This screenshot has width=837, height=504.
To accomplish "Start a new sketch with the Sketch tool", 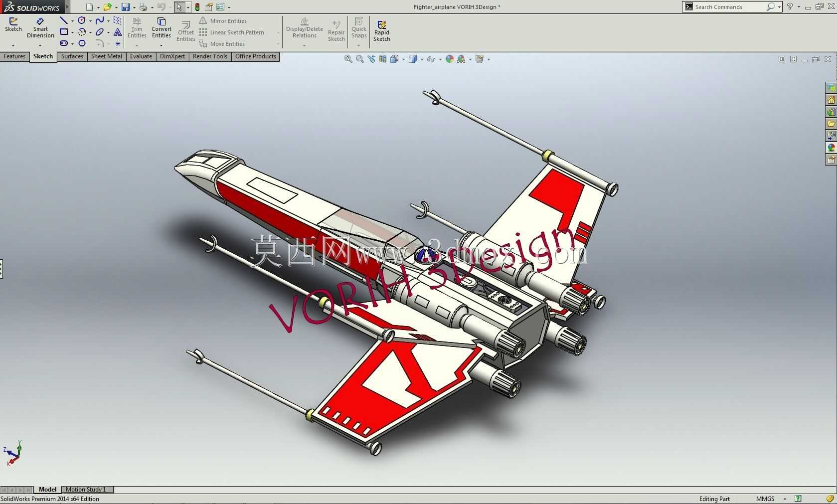I will click(x=13, y=25).
